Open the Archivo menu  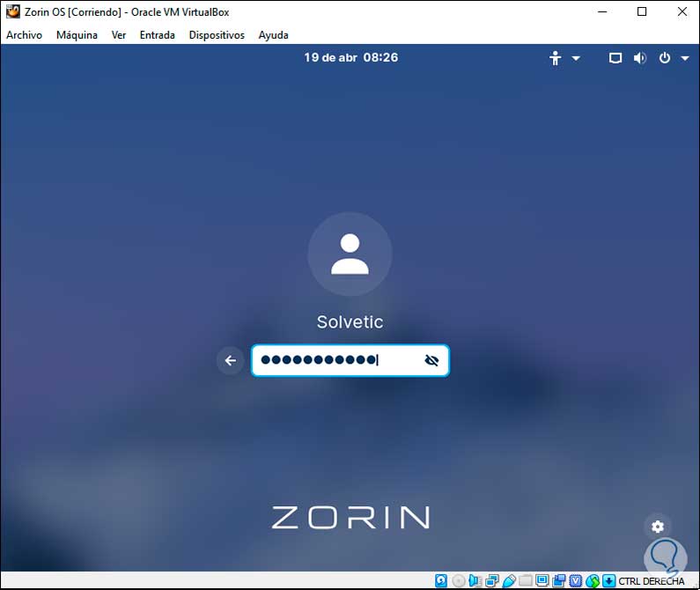(24, 35)
